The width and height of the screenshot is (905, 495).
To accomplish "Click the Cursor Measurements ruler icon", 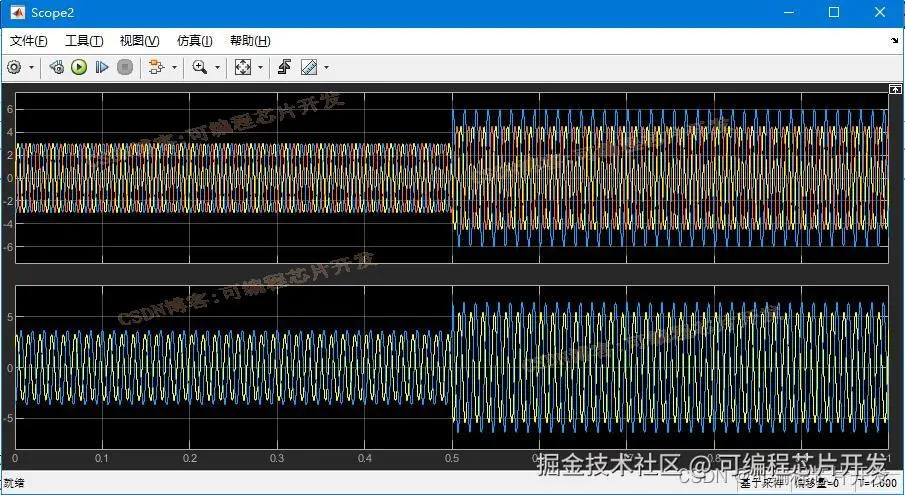I will point(309,68).
